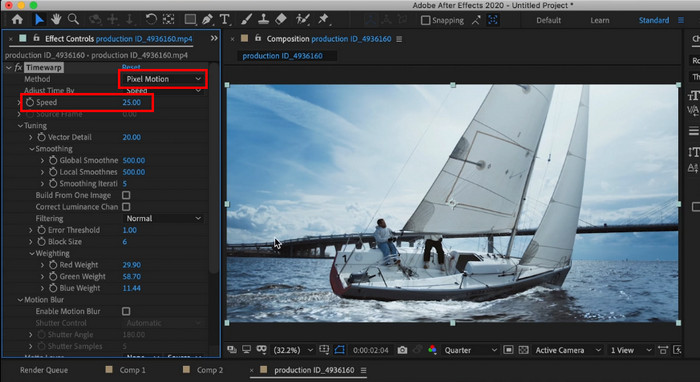Screen dimensions: 700x382
Task: Switch to the Comp 2 tab
Action: coord(210,370)
